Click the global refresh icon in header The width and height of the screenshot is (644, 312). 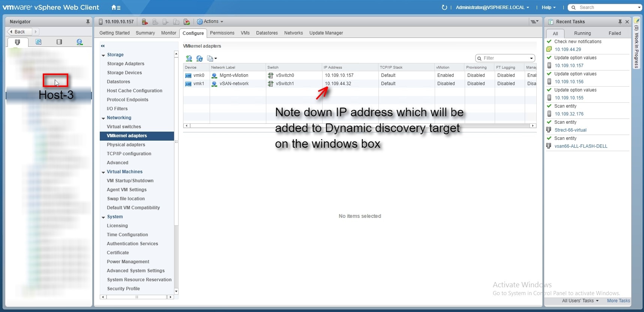tap(444, 7)
